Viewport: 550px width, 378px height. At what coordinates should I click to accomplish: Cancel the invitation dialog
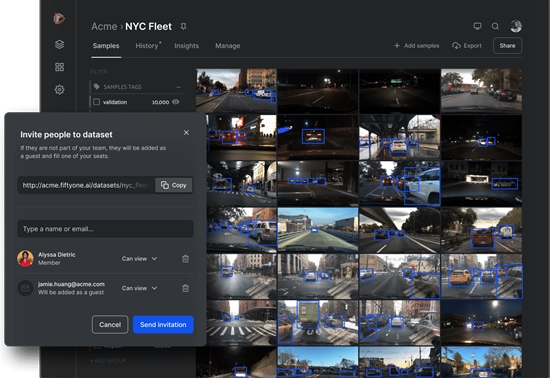point(110,324)
